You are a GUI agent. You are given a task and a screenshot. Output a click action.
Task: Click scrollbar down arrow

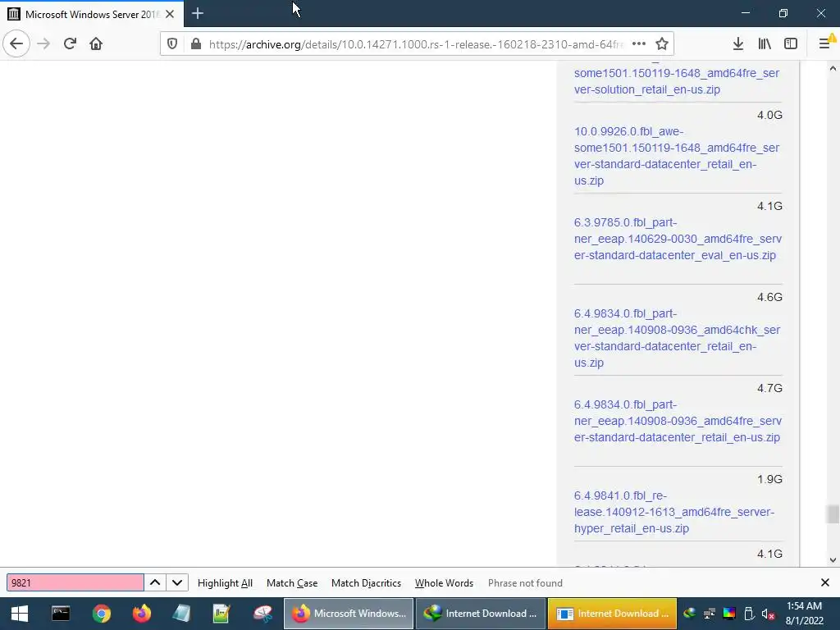click(x=833, y=559)
